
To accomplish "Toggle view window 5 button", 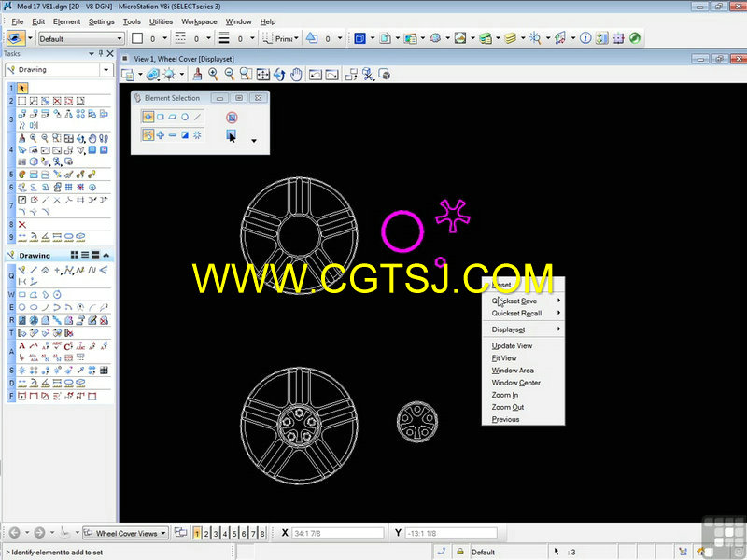I will [x=234, y=533].
